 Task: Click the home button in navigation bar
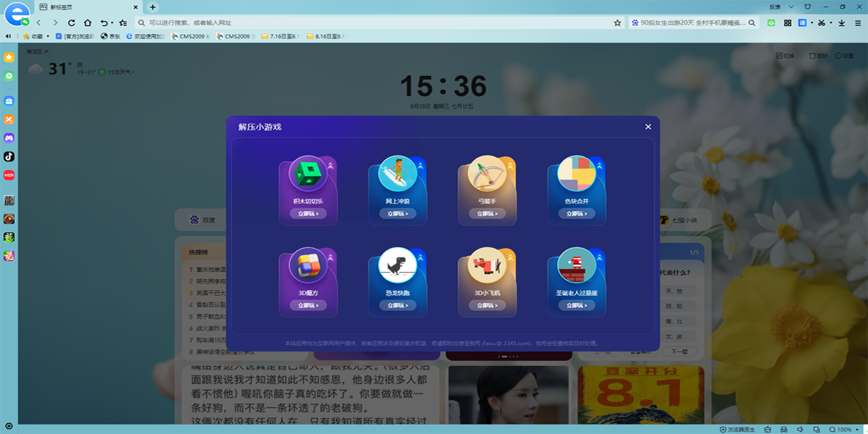tap(88, 23)
